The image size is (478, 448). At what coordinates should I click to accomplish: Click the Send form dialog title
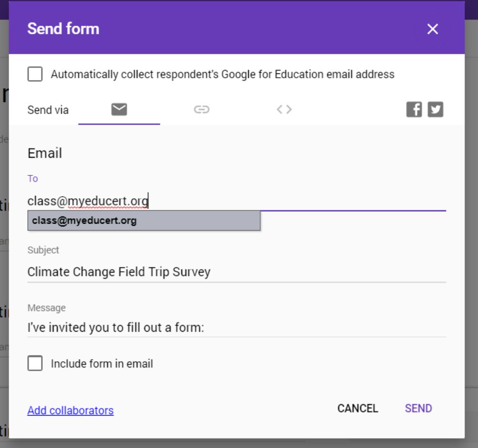click(x=63, y=29)
